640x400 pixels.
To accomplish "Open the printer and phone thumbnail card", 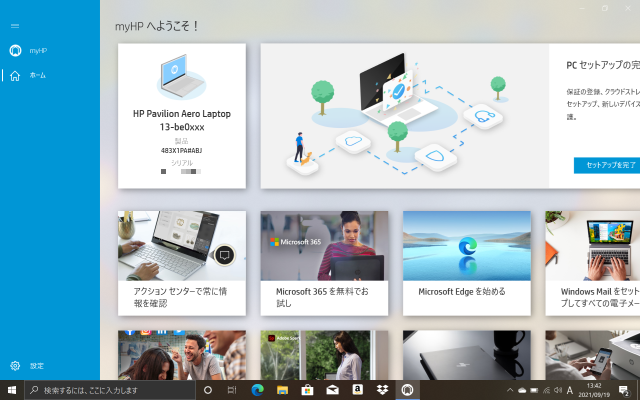I will point(593,355).
